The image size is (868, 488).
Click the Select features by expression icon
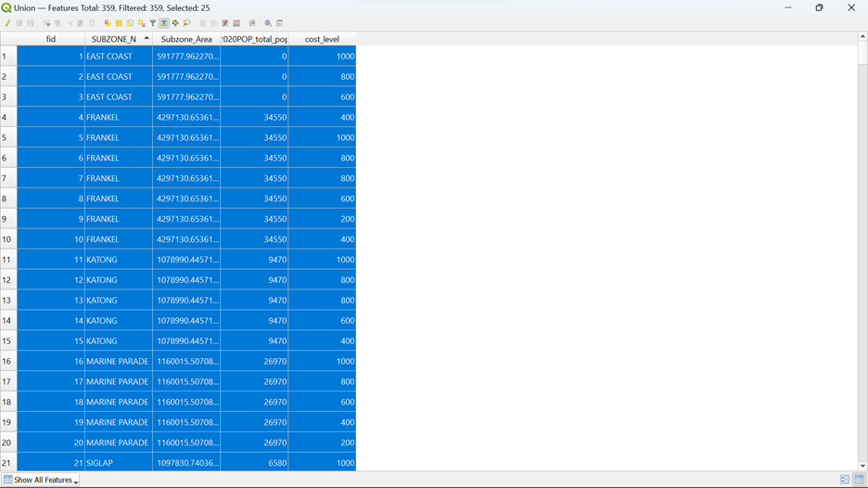pos(108,23)
